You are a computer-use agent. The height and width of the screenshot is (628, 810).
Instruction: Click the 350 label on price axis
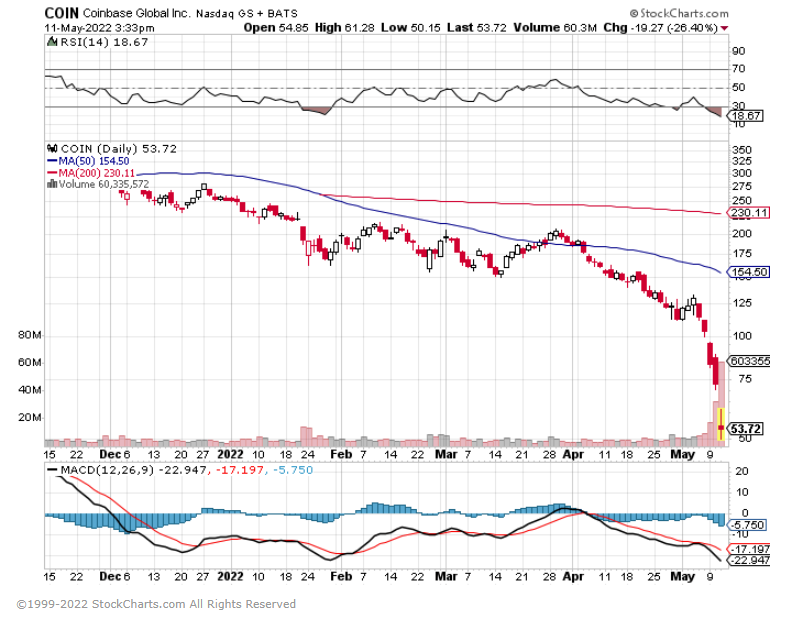point(742,150)
